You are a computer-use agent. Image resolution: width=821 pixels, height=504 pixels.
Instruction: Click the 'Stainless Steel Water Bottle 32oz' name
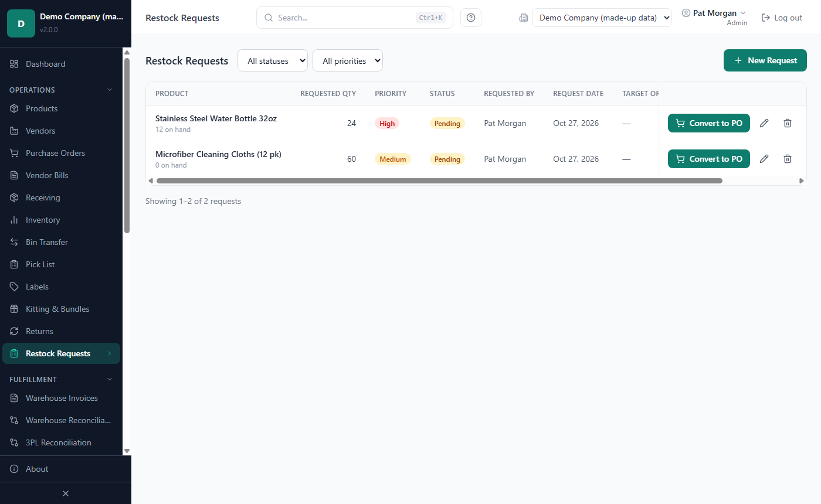point(216,118)
